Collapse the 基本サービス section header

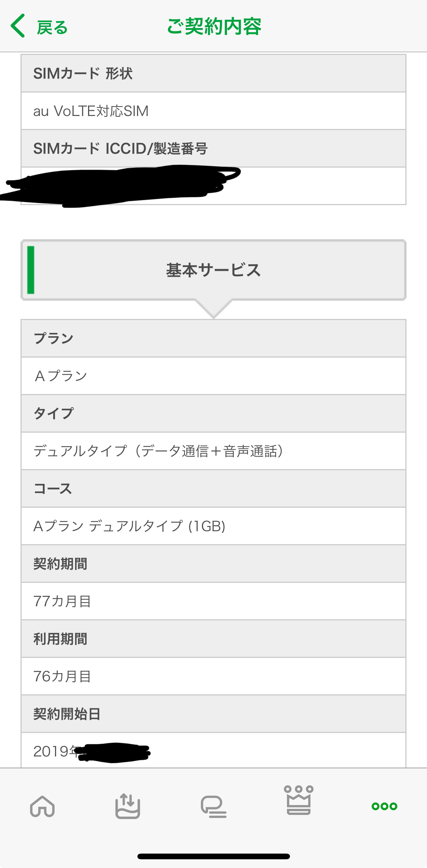[213, 270]
